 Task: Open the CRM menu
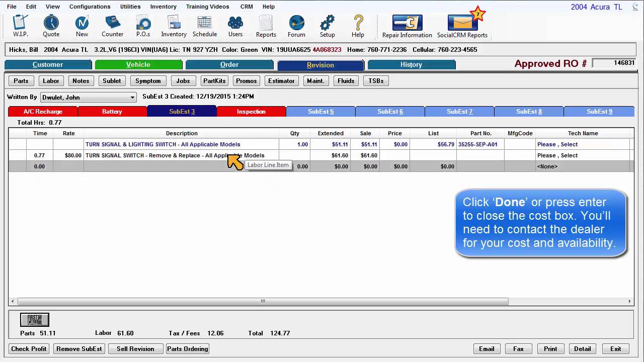click(247, 7)
